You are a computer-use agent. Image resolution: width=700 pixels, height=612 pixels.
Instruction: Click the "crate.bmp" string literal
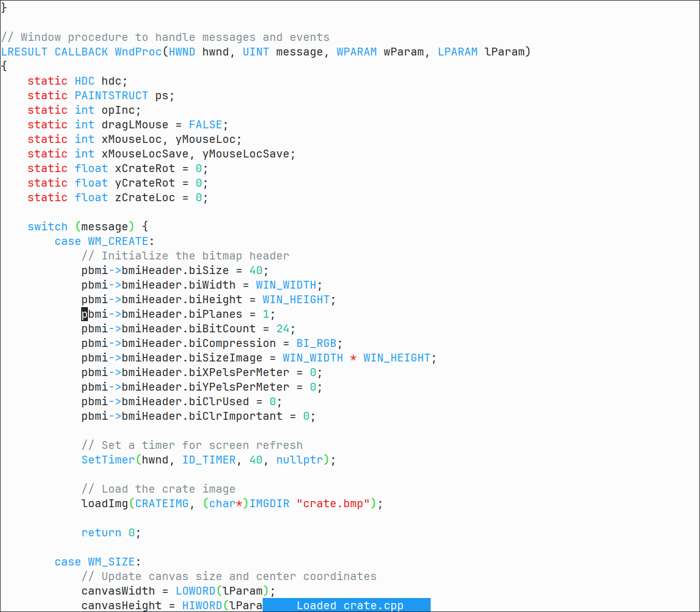[x=336, y=504]
